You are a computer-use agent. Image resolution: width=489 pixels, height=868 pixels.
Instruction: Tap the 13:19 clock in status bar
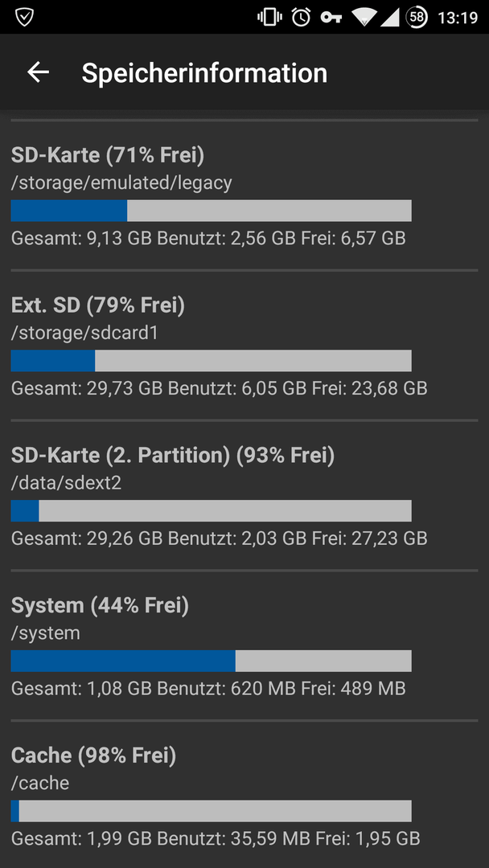[x=458, y=17]
